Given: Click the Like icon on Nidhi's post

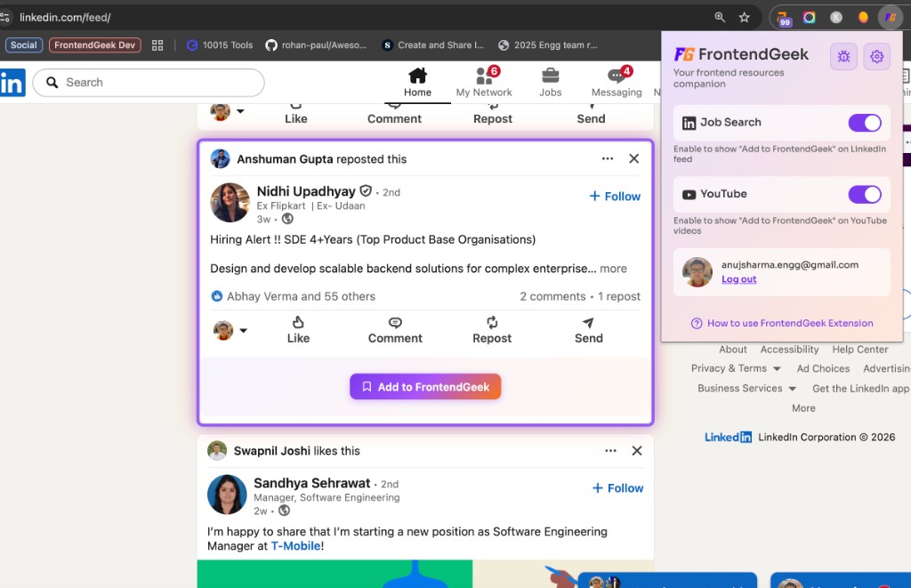Looking at the screenshot, I should [298, 323].
